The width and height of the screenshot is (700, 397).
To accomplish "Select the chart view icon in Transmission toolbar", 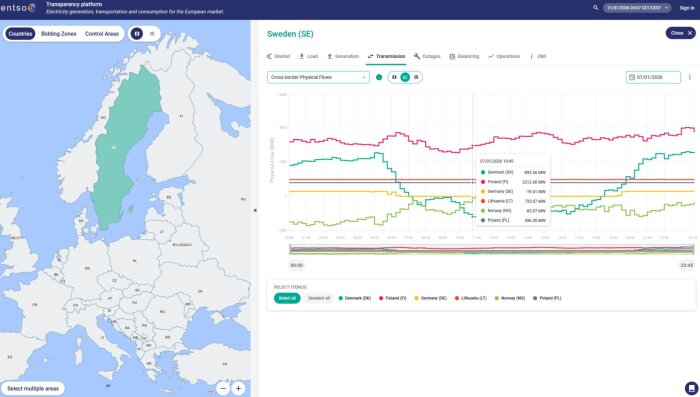I will (405, 77).
